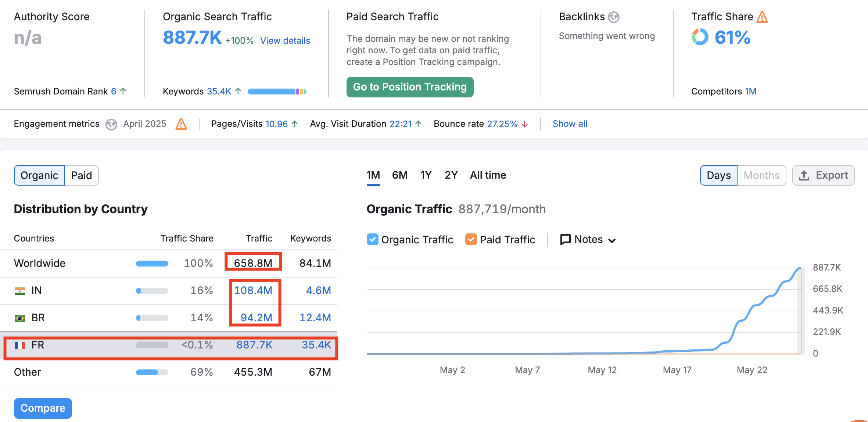Switch to the Paid tab
The image size is (868, 422).
click(81, 175)
